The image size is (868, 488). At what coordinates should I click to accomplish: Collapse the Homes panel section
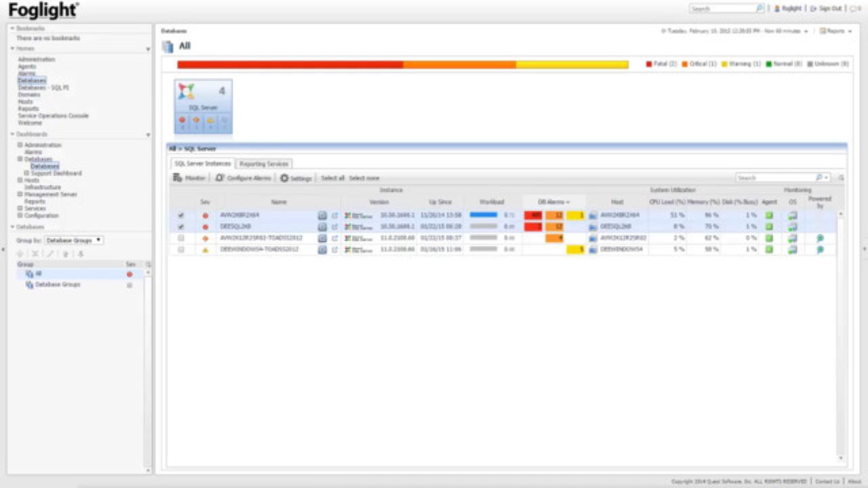(x=12, y=49)
